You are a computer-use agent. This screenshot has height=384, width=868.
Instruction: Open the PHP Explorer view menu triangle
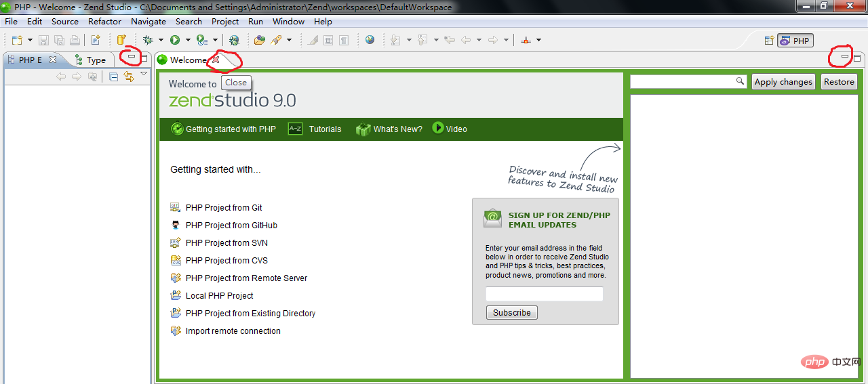coord(144,74)
